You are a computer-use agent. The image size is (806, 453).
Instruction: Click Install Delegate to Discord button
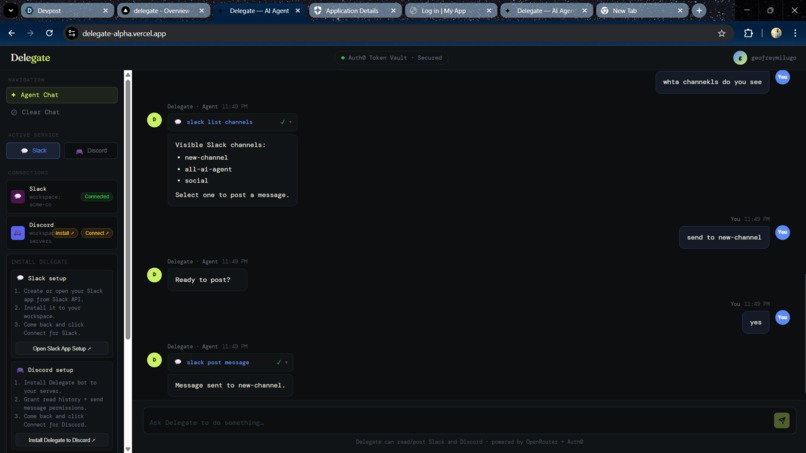62,440
